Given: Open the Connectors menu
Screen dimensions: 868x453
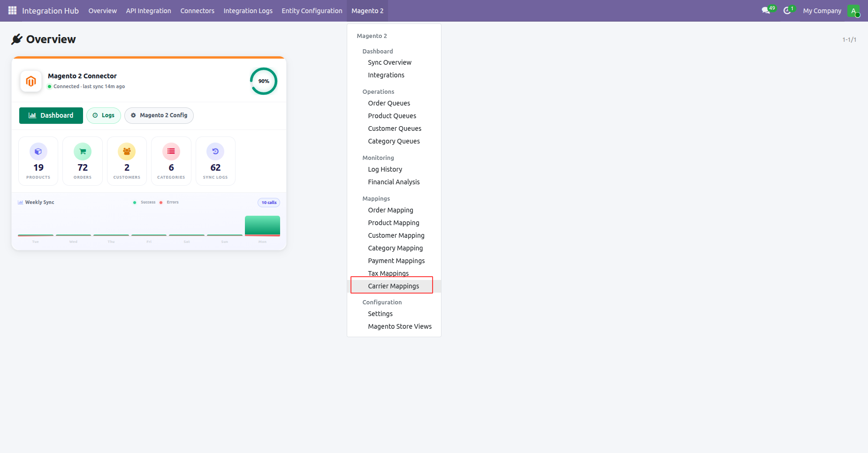Looking at the screenshot, I should (198, 11).
